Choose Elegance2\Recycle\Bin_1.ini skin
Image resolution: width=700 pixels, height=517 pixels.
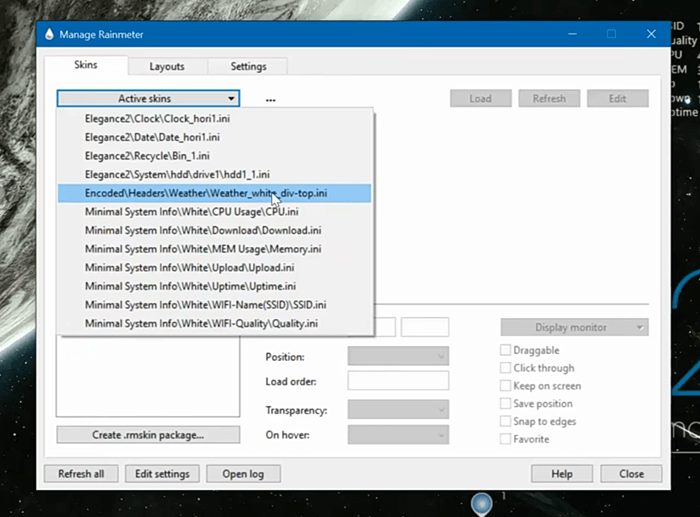[x=215, y=156]
